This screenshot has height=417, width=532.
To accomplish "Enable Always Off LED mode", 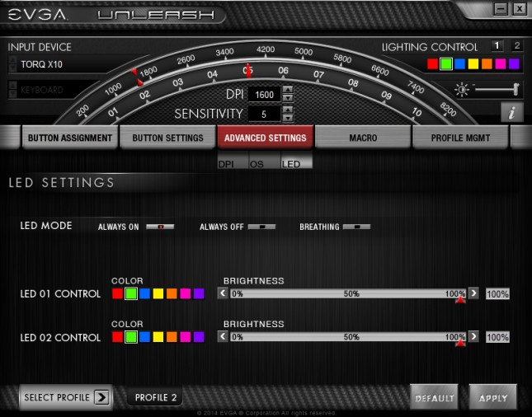I will [262, 227].
